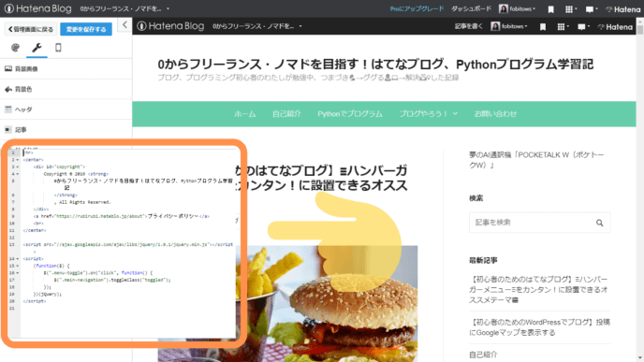Viewport: 644px width, 362px height.
Task: Switch to the smartphone design tab
Action: coord(58,48)
